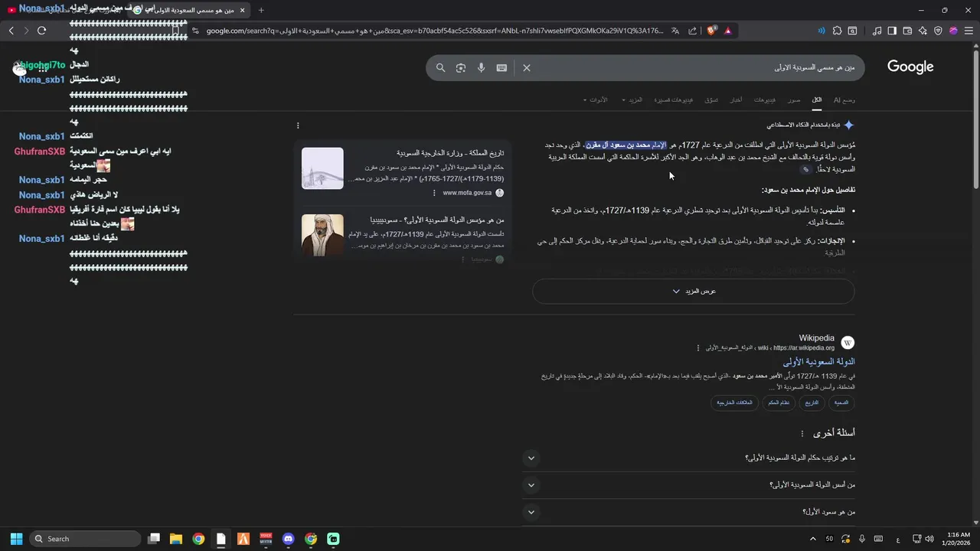Open Leo AI sparkle icon in toolbar
Image resolution: width=980 pixels, height=551 pixels.
pos(923,31)
